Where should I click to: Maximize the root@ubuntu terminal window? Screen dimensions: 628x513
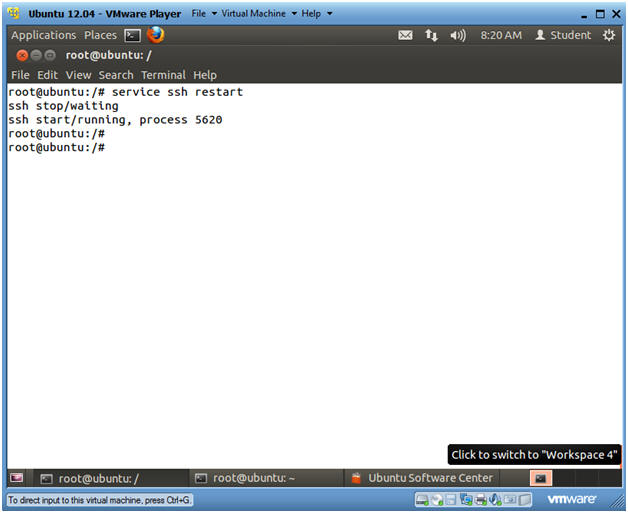pos(50,55)
